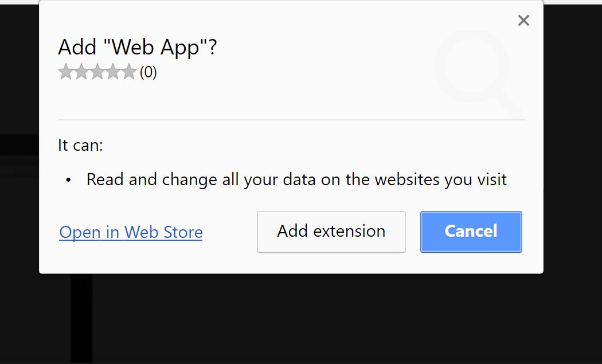Image resolution: width=602 pixels, height=364 pixels.
Task: Click the Add "Web App"? title
Action: pos(138,48)
